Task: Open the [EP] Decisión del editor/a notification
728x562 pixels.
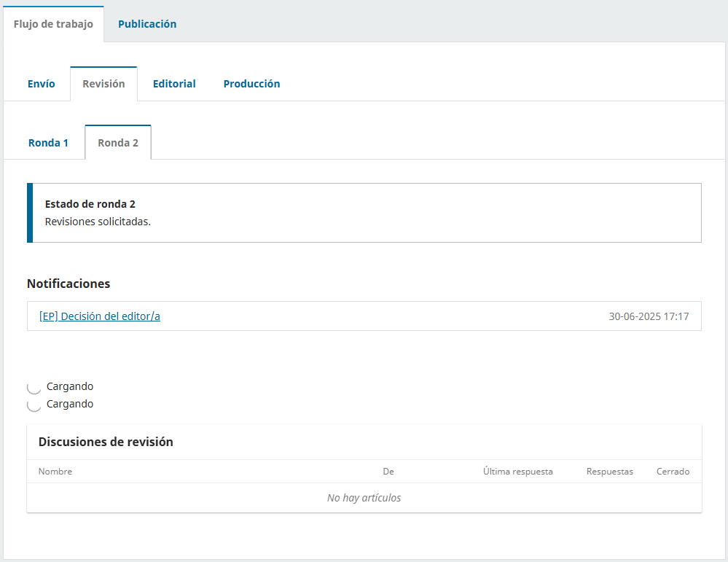Action: coord(100,316)
